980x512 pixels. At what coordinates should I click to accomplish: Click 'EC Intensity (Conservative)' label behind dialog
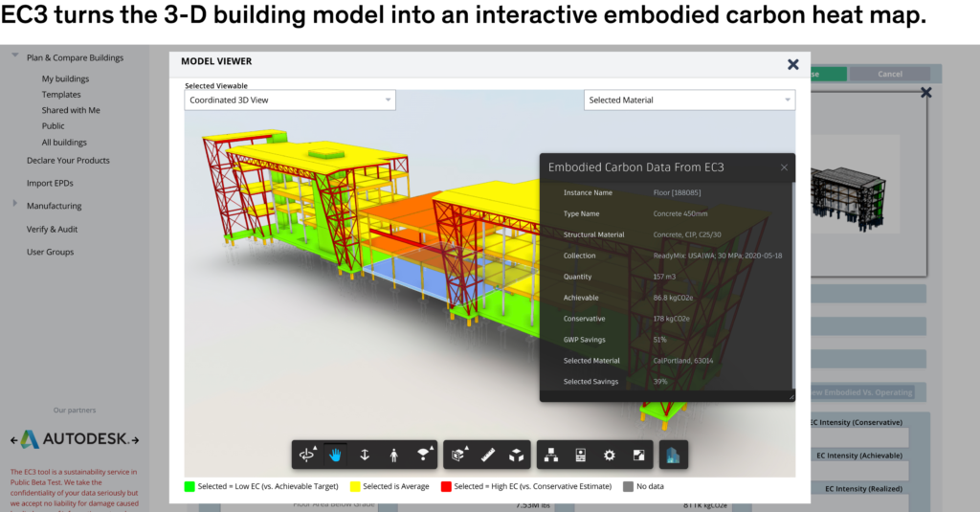857,423
